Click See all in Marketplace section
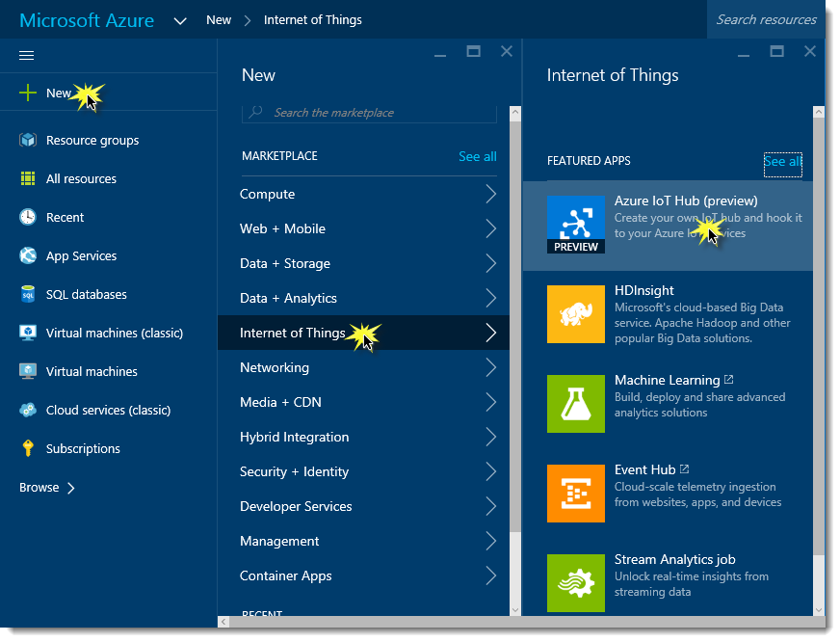840x642 pixels. (478, 156)
